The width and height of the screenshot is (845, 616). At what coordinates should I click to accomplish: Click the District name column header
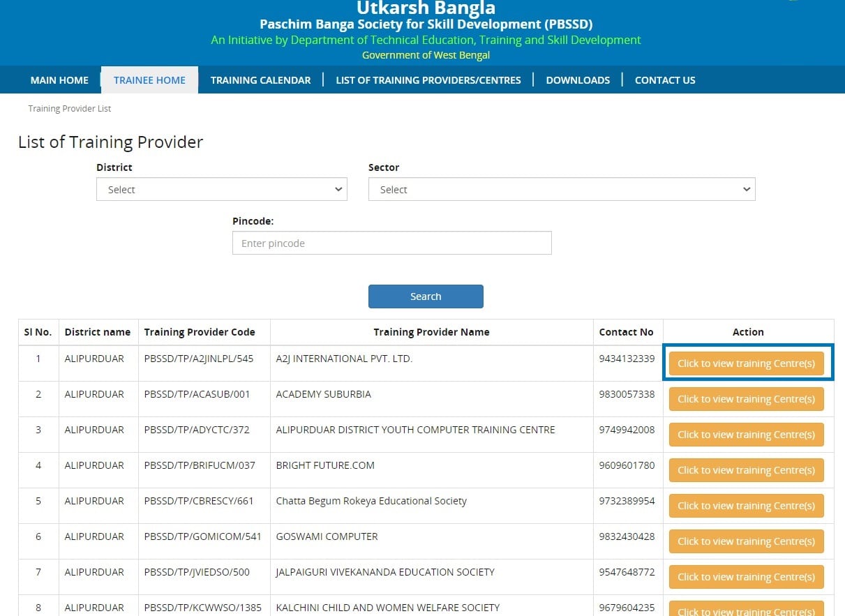[98, 332]
